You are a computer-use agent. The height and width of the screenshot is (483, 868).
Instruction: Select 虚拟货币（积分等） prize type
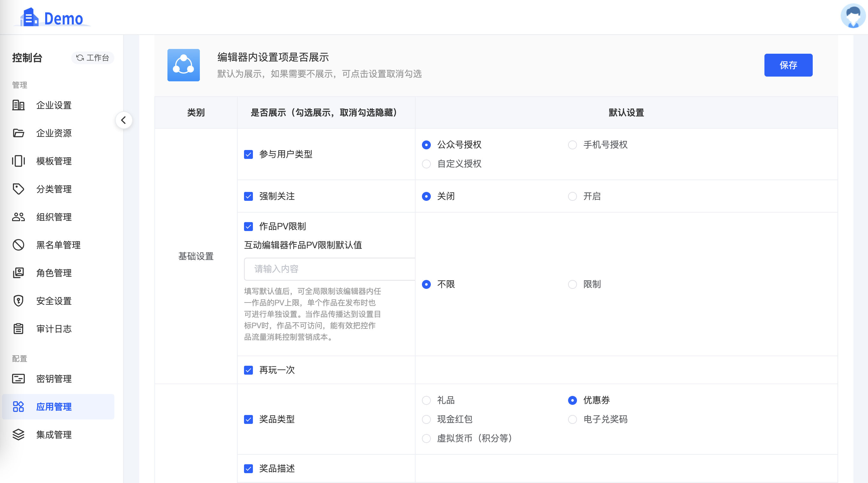426,439
